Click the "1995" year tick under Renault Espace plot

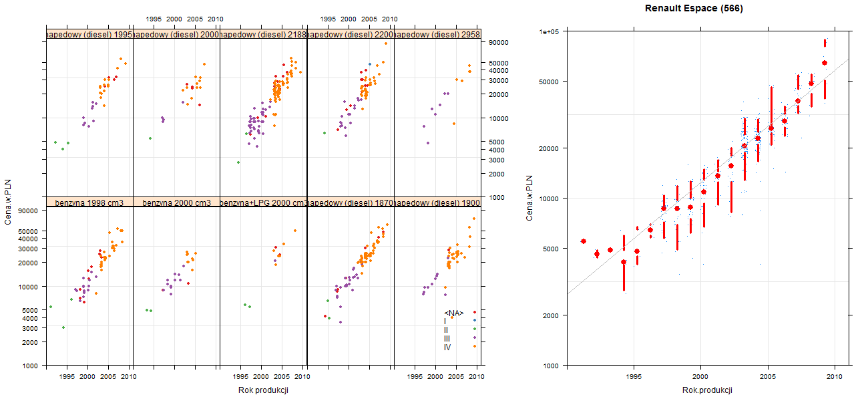[x=634, y=376]
